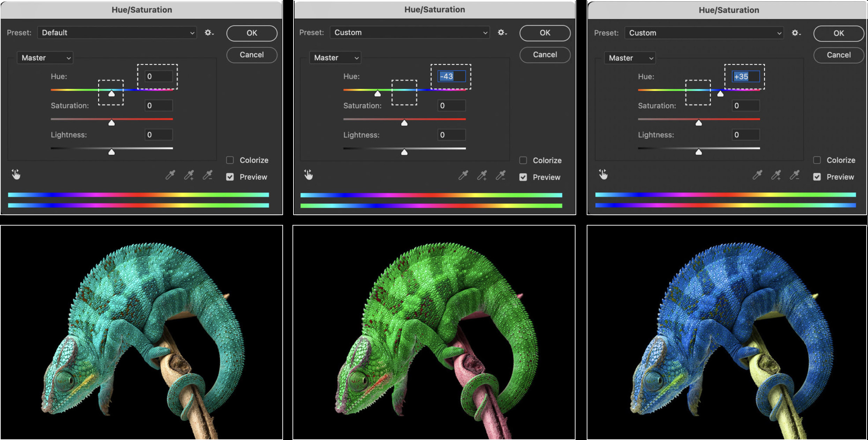The height and width of the screenshot is (440, 868).
Task: Open the Custom Preset dropdown in Hue +35 dialog
Action: pyautogui.click(x=704, y=33)
